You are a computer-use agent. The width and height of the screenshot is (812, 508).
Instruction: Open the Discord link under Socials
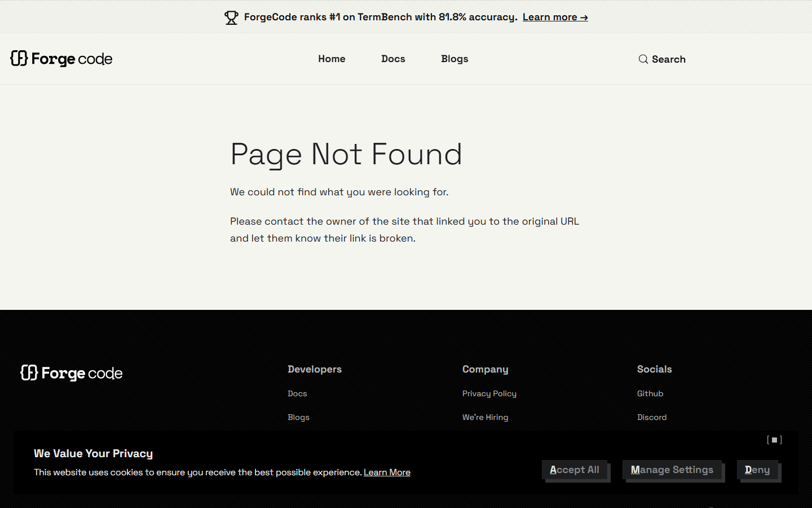(x=652, y=417)
